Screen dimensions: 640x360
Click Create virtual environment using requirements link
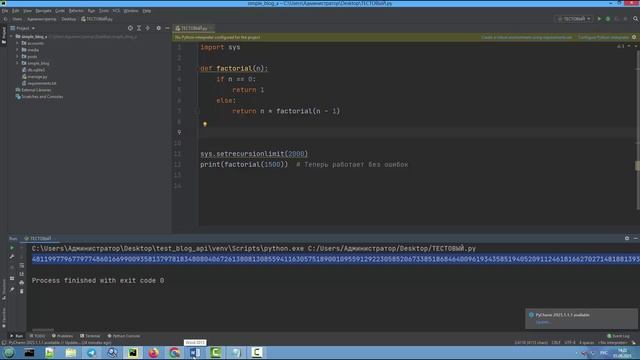[527, 37]
